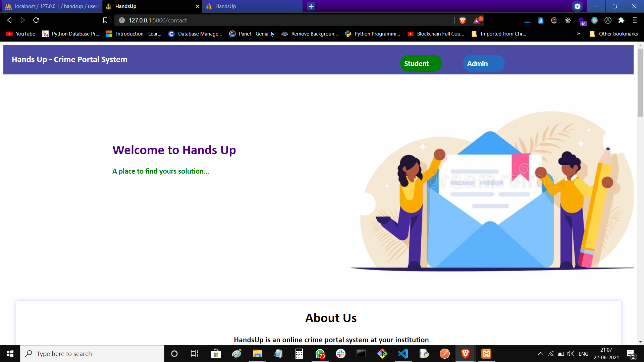644x362 pixels.
Task: Open Slack from taskbar
Action: (x=341, y=354)
